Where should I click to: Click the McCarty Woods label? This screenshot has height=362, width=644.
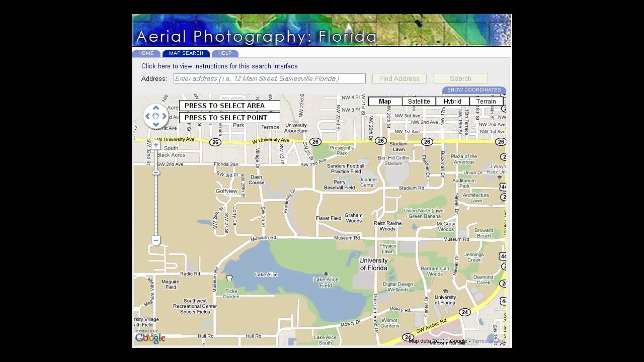446,226
